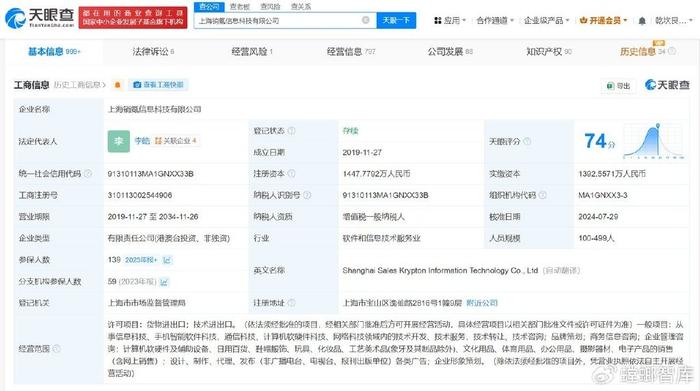This screenshot has height=391, width=700.
Task: Click the help icon next to 经营范围
Action: point(57,349)
